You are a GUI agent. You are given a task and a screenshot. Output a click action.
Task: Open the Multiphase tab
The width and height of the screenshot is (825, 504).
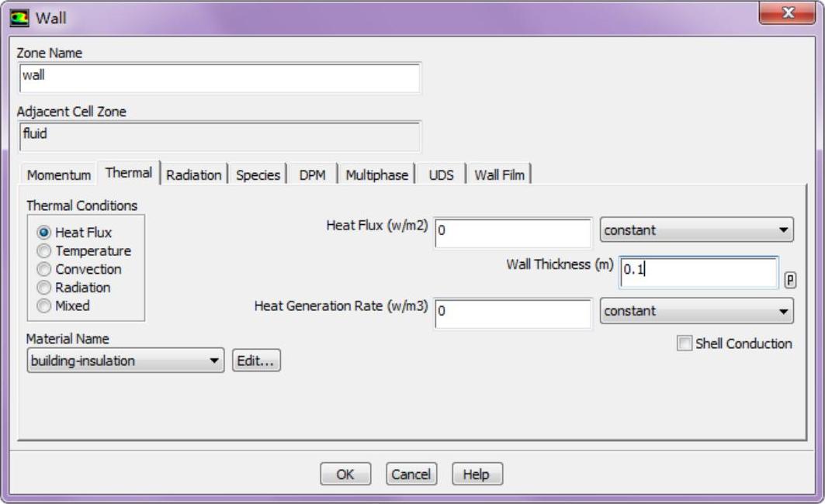376,175
